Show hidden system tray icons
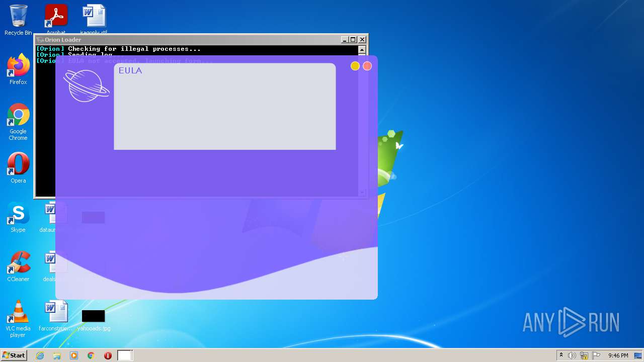Viewport: 644px width, 362px height. (561, 355)
